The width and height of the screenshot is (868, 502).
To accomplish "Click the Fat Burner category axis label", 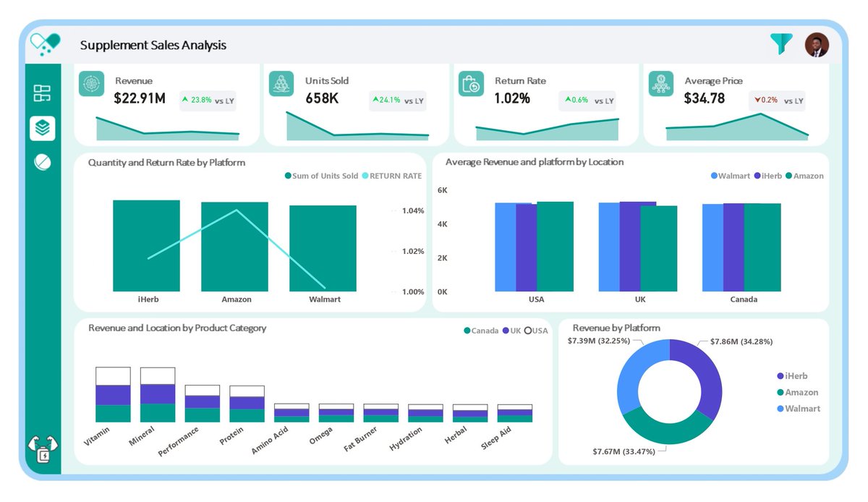I will pyautogui.click(x=360, y=439).
